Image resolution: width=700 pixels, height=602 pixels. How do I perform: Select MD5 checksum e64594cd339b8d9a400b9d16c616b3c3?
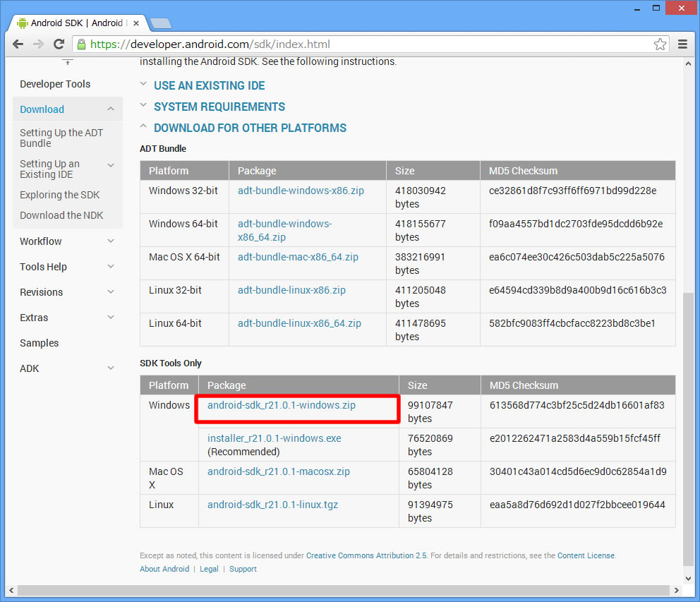tap(578, 290)
